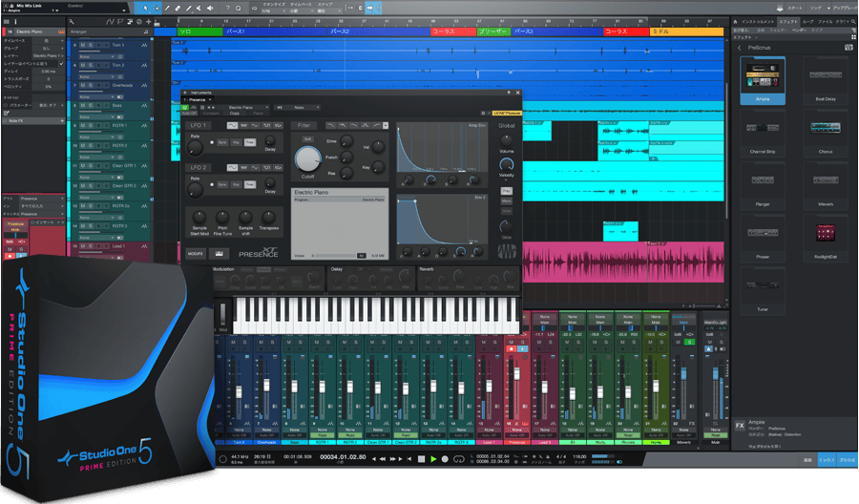The height and width of the screenshot is (504, 859).
Task: Select the Arrow tool in toolbar
Action: coord(145,9)
